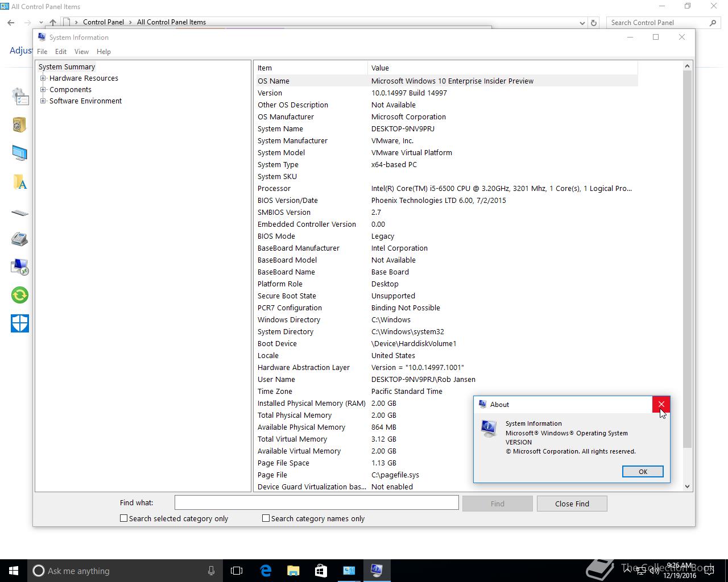Open the Fonts letter A icon in Control Panel

pos(20,182)
